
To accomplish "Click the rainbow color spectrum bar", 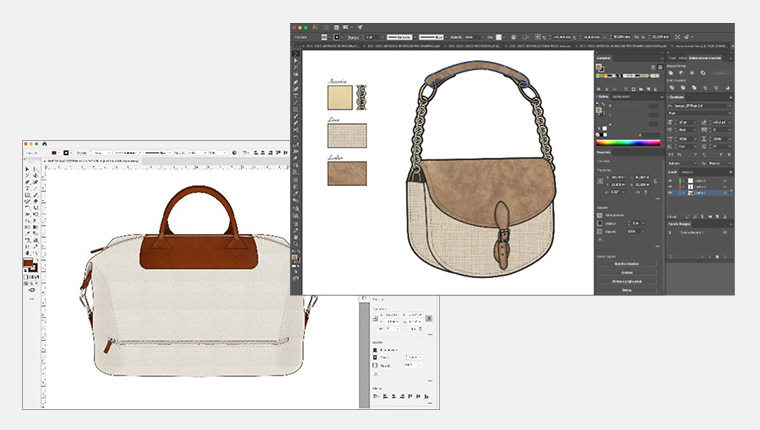I will tap(627, 143).
